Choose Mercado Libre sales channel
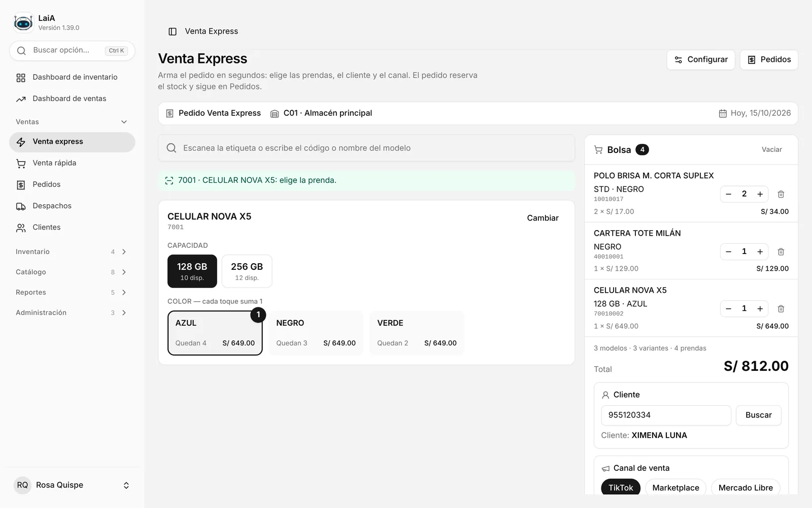Screen dimensions: 812x508 coord(746,488)
